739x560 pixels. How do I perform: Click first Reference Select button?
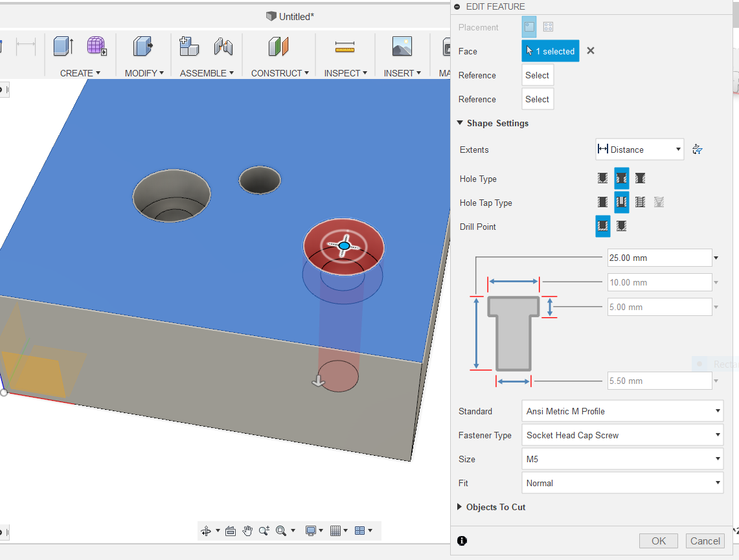[x=538, y=75]
